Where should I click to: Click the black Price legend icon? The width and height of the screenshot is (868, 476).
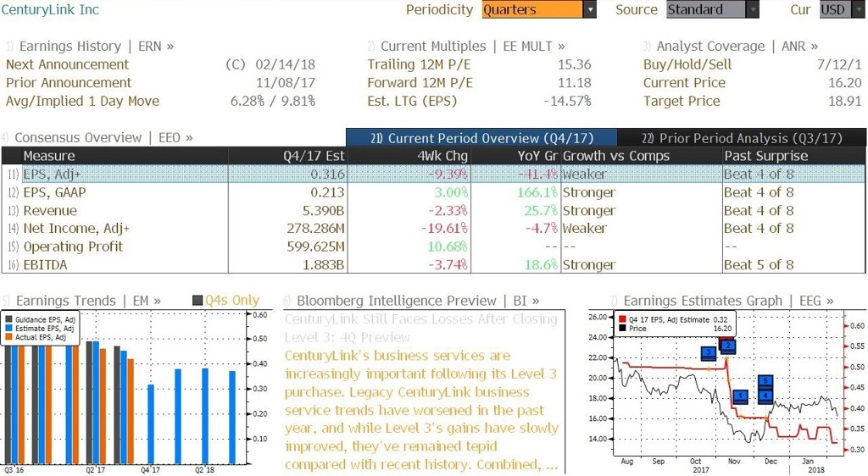click(622, 329)
